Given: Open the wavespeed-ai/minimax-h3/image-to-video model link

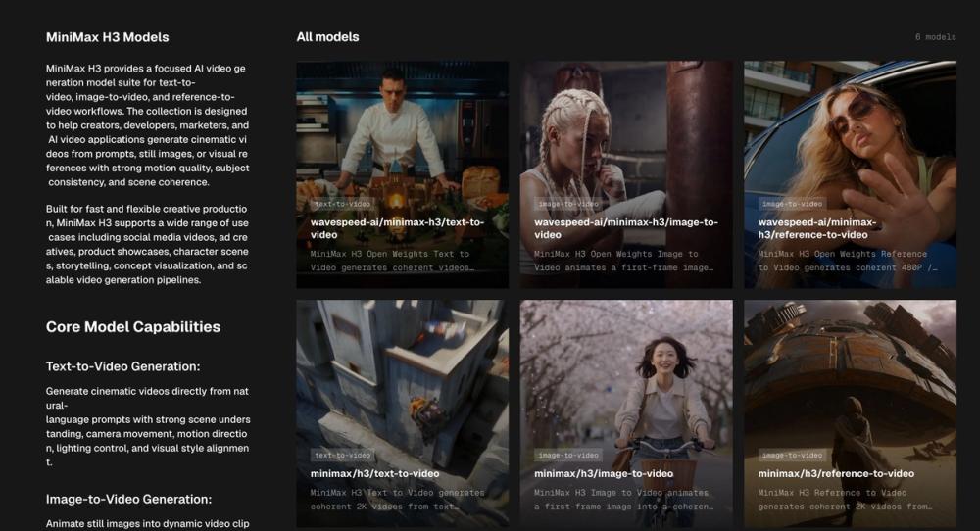Looking at the screenshot, I should click(x=625, y=228).
